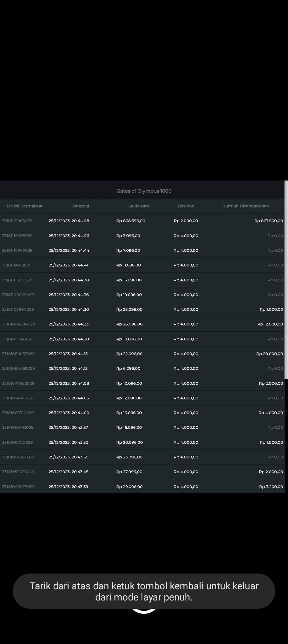Image resolution: width=288 pixels, height=644 pixels.
Task: Click the Rp 12.000,00 win amount
Action: (x=270, y=324)
